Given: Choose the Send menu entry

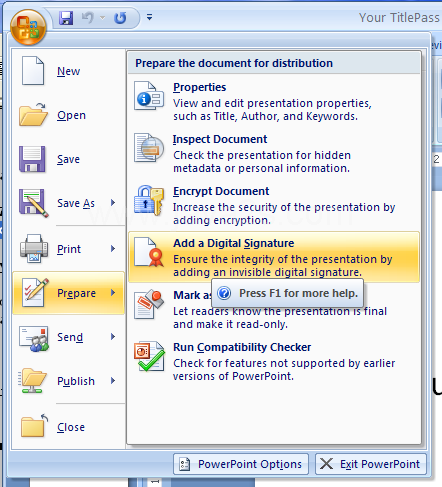Looking at the screenshot, I should tap(68, 337).
